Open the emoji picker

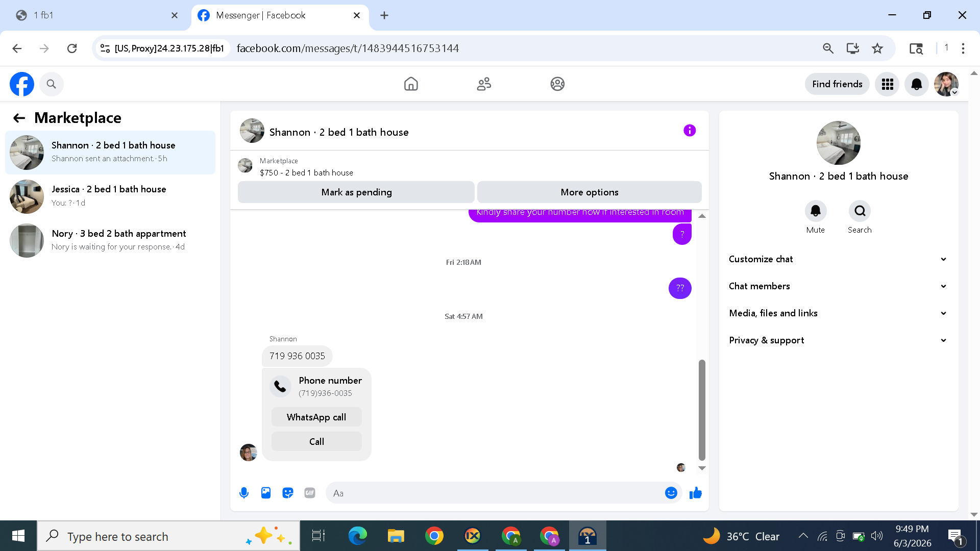click(x=671, y=493)
